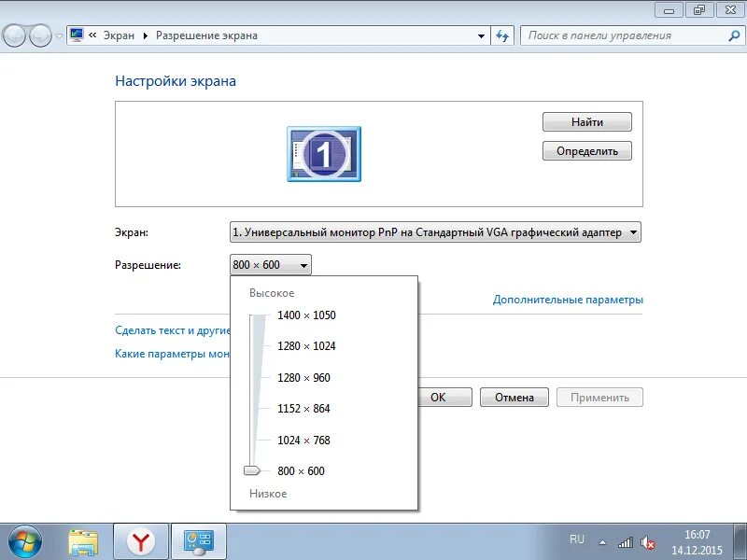747x560 pixels.
Task: Show hidden tray icons arrow
Action: pyautogui.click(x=602, y=542)
